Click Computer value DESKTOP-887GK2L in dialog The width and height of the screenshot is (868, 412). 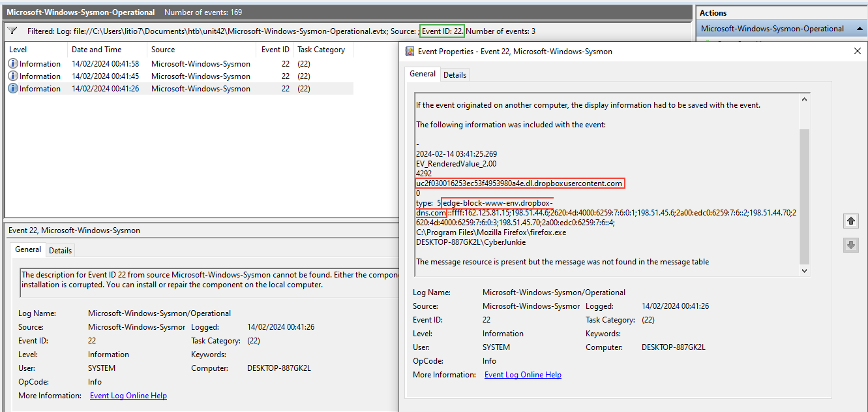pyautogui.click(x=674, y=347)
